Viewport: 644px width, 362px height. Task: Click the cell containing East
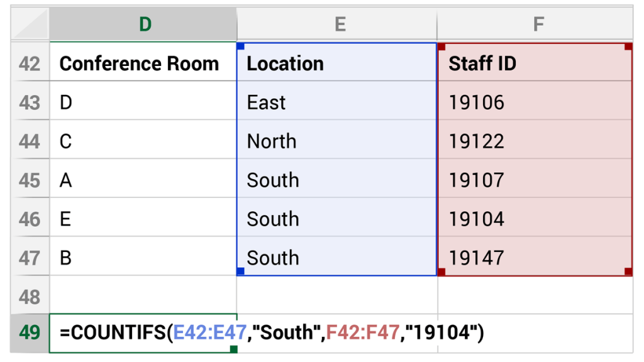click(x=337, y=102)
